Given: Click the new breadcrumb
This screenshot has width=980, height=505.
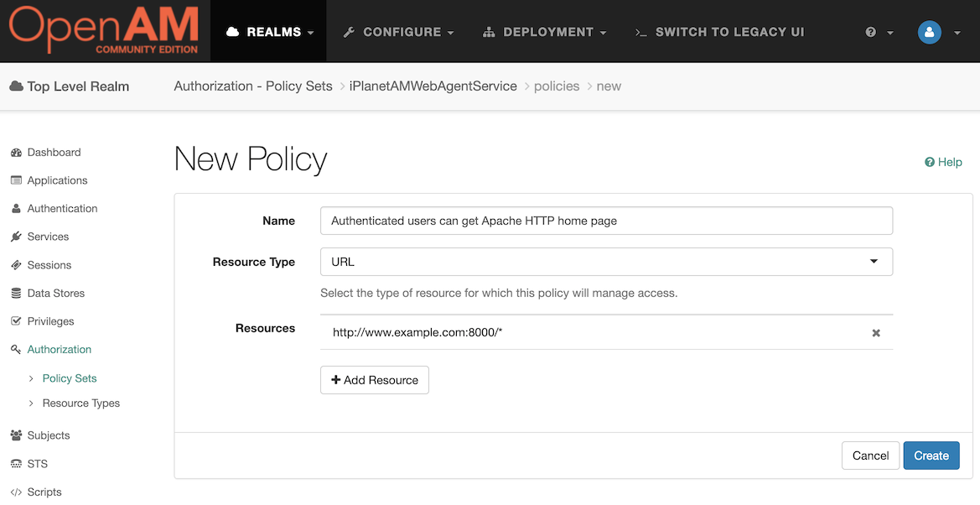Looking at the screenshot, I should pyautogui.click(x=609, y=86).
